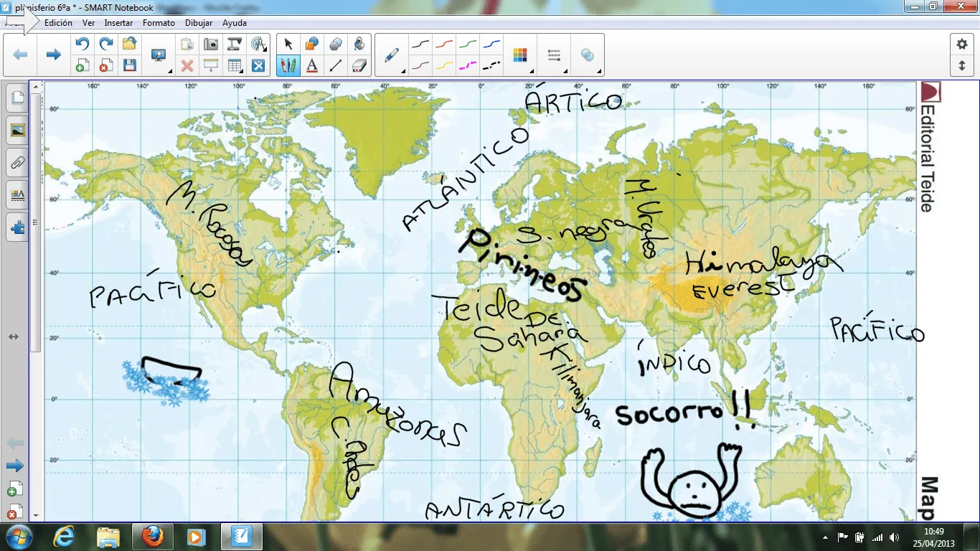The image size is (980, 551).
Task: Open the Attachments panel via paperclip icon
Action: tap(17, 162)
